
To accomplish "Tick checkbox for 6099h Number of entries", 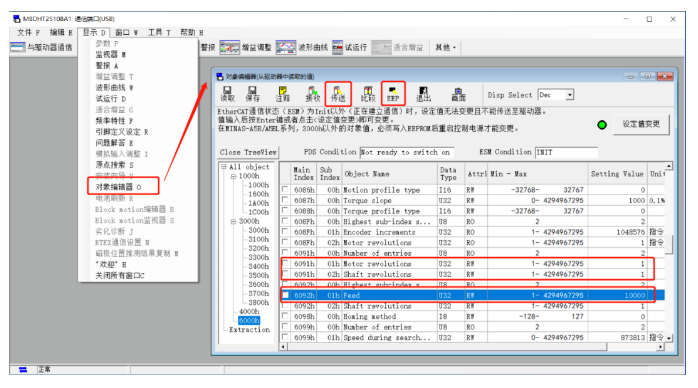I will [x=285, y=327].
